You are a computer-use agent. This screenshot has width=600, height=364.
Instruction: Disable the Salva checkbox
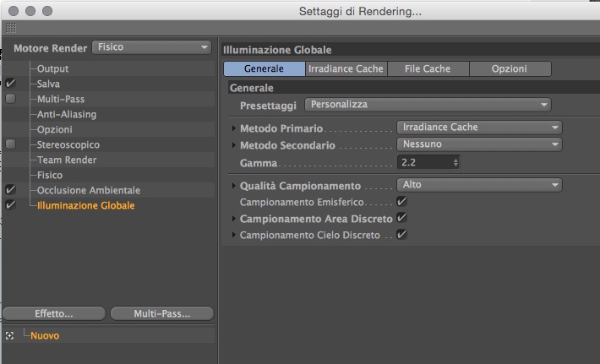pyautogui.click(x=10, y=84)
